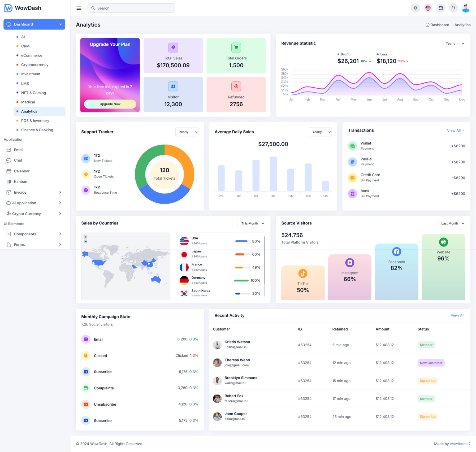Image resolution: width=476 pixels, height=452 pixels.
Task: Select CRM in the dashboard submenu
Action: pos(25,46)
